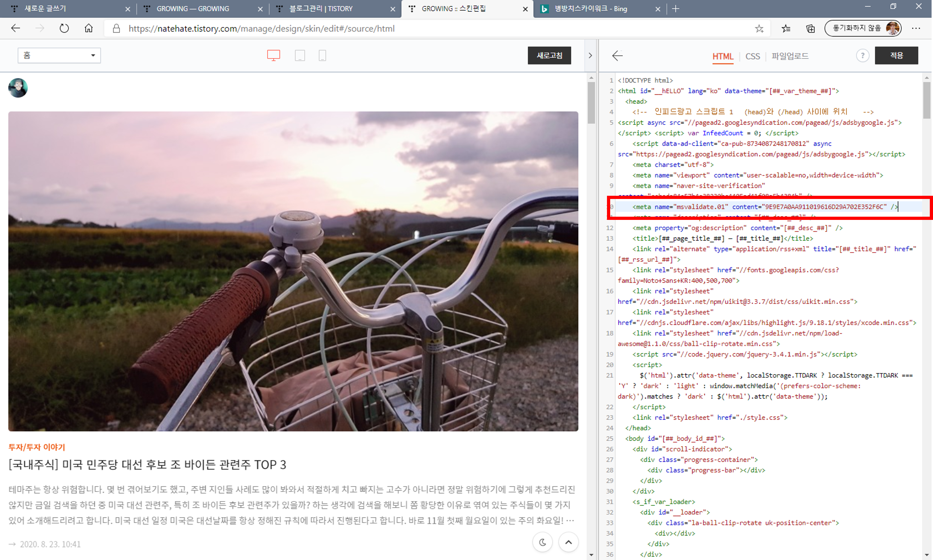Image resolution: width=933 pixels, height=560 pixels.
Task: Click the post date 2020. 8. 23. 10:41
Action: (50, 544)
